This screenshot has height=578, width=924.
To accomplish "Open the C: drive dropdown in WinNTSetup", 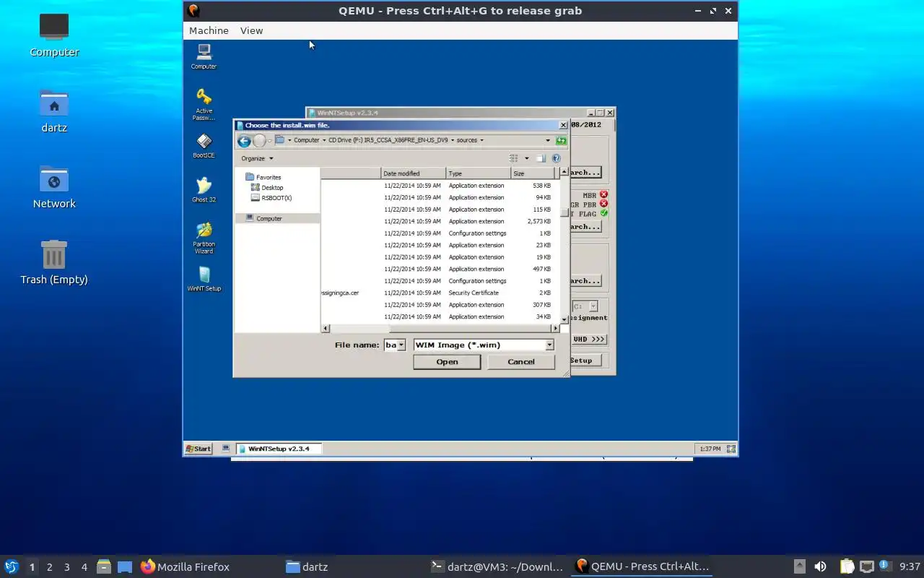I will 593,306.
